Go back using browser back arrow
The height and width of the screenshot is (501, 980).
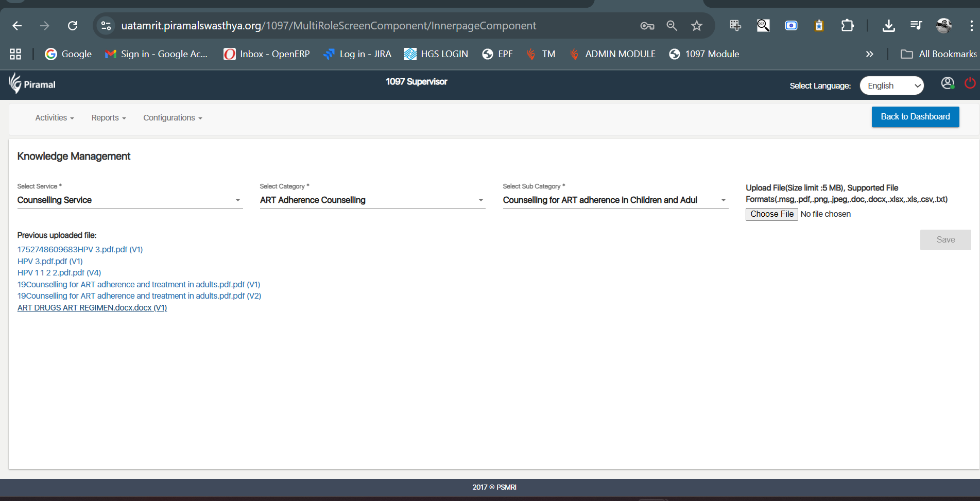[17, 26]
